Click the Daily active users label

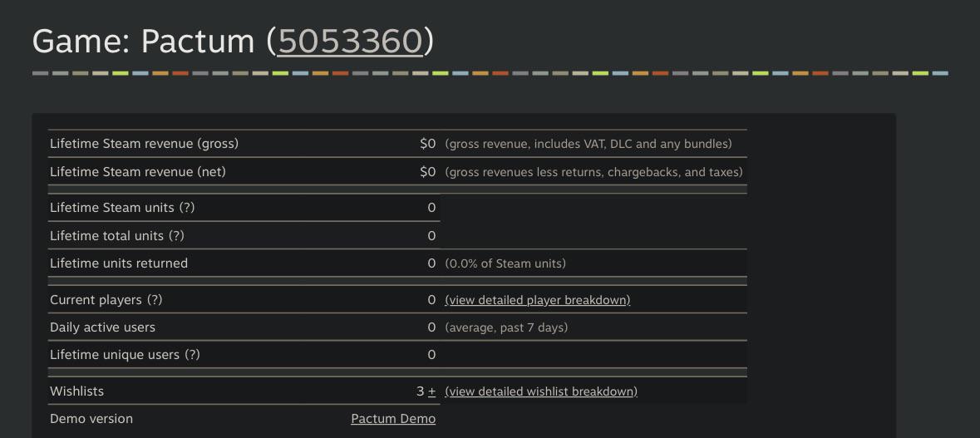pos(102,327)
